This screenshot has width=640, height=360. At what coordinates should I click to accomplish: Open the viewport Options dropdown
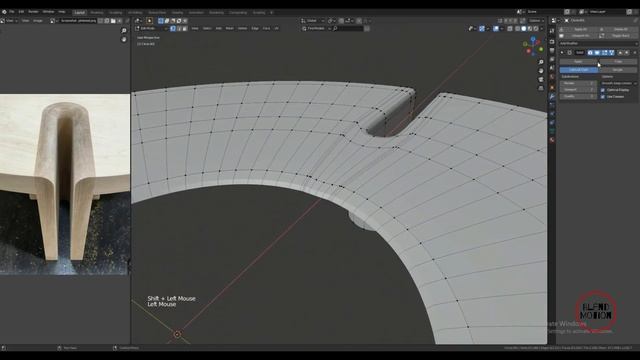536,21
